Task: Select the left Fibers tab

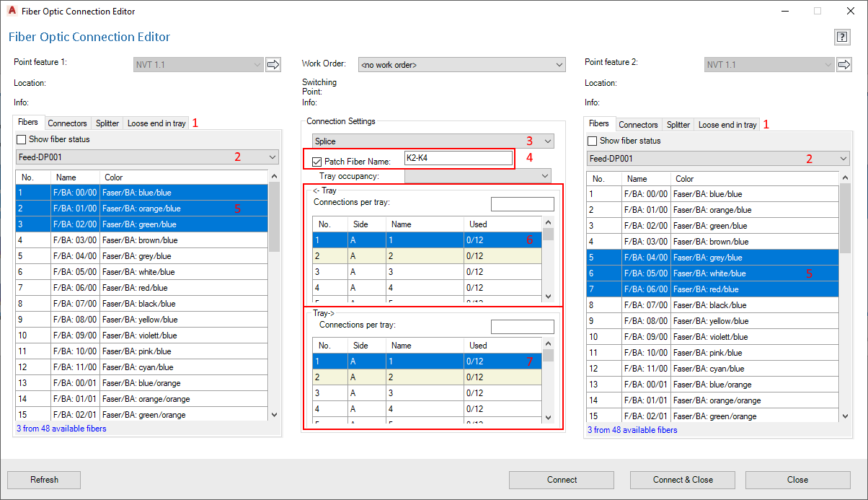Action: click(28, 122)
